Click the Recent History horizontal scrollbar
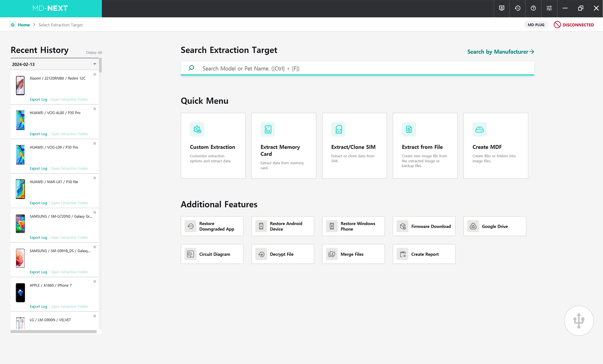 pos(54,332)
